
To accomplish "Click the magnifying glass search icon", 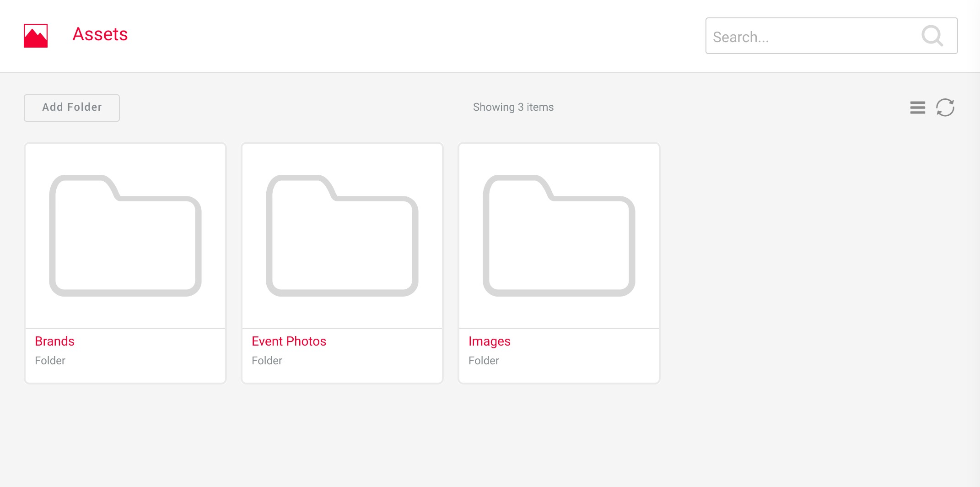I will (932, 36).
